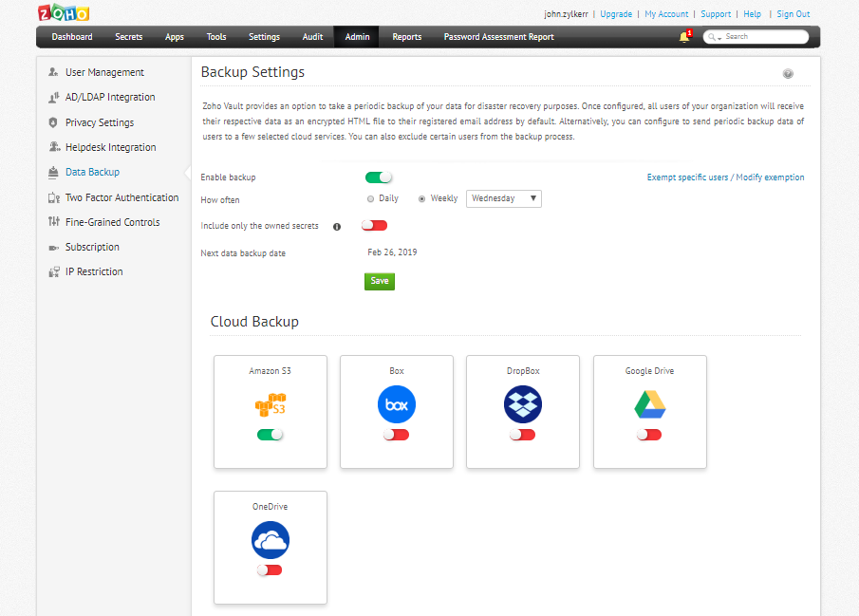The width and height of the screenshot is (859, 616).
Task: Click the IP Restriction sidebar icon
Action: point(54,271)
